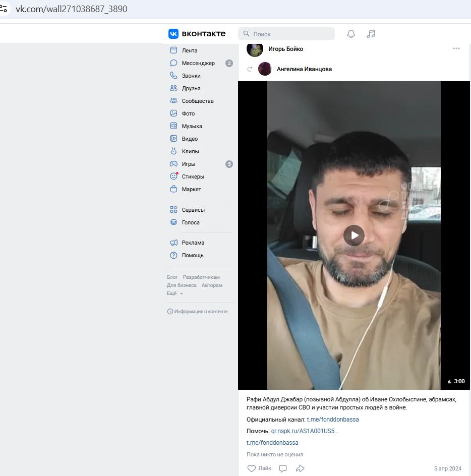
Task: Click the Музыка sidebar icon
Action: coord(173,126)
